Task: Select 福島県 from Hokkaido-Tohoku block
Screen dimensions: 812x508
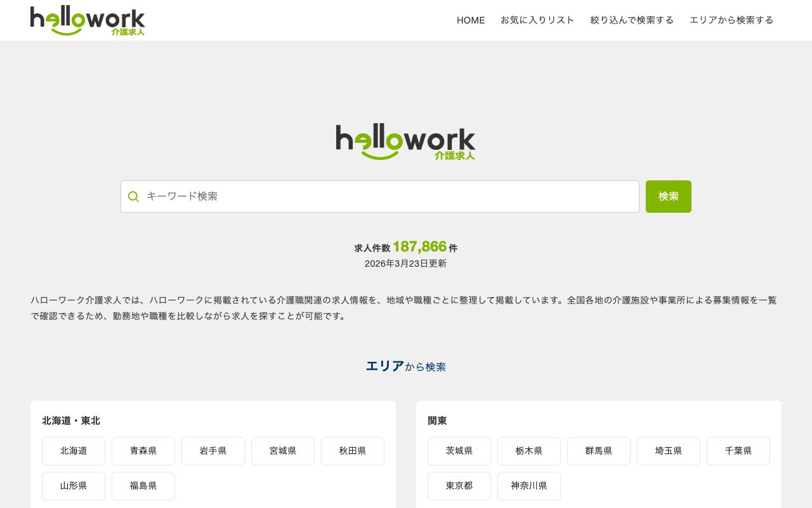Action: (143, 486)
